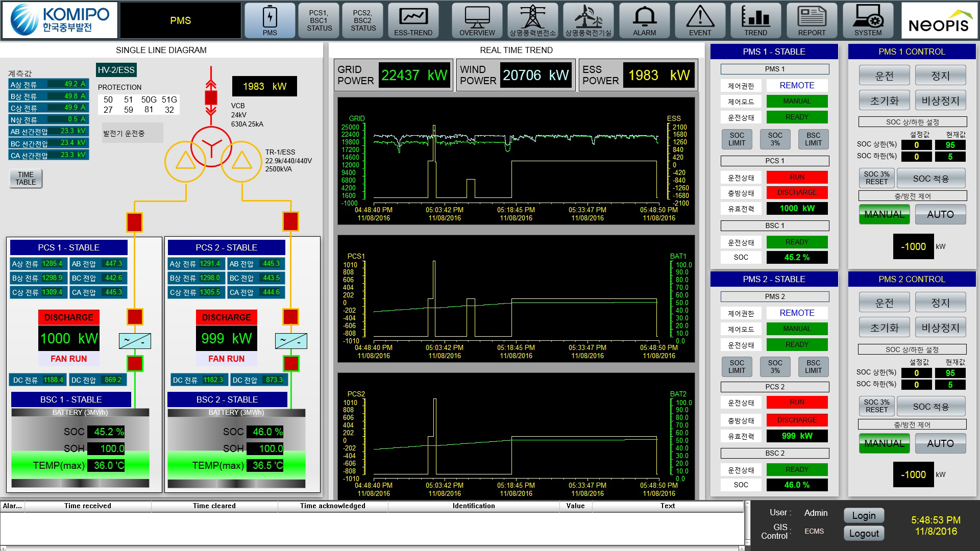
Task: Click the VCB breaker red square
Action: point(211,97)
